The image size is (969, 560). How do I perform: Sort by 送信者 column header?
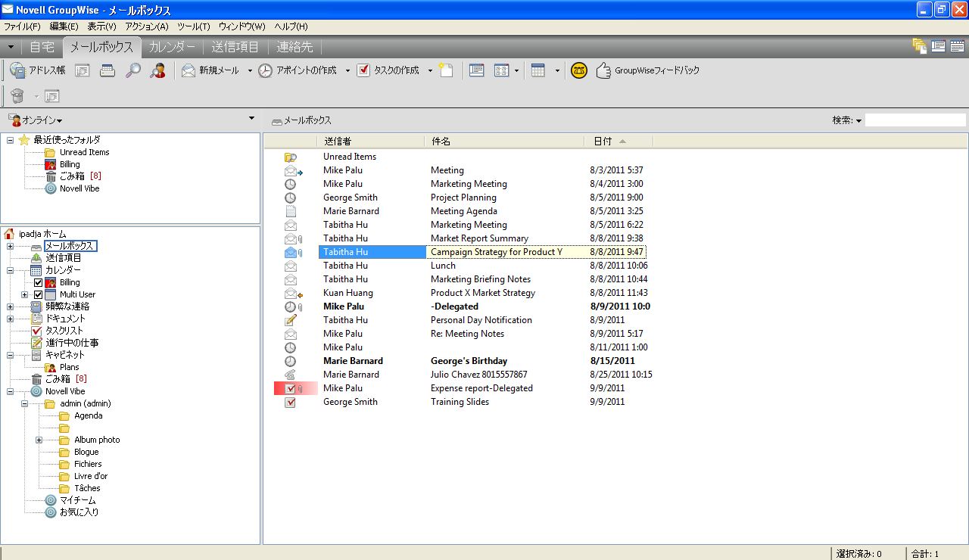[x=370, y=142]
